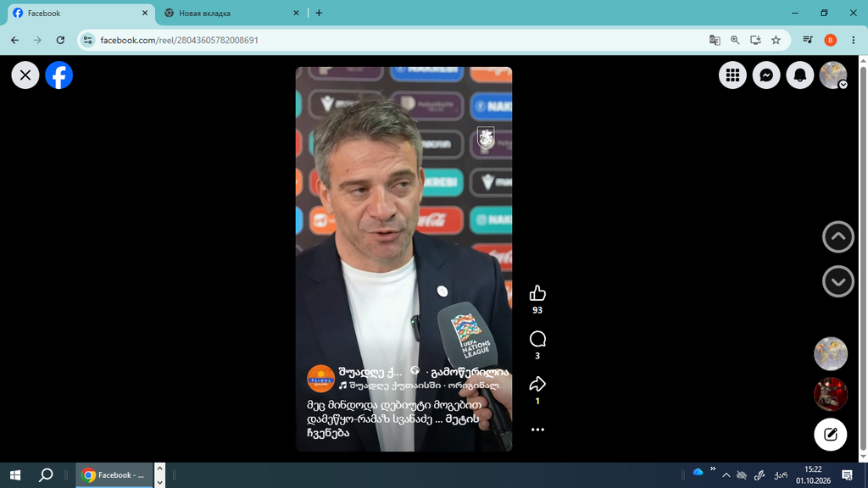Open the account profile menu avatar

pos(833,75)
